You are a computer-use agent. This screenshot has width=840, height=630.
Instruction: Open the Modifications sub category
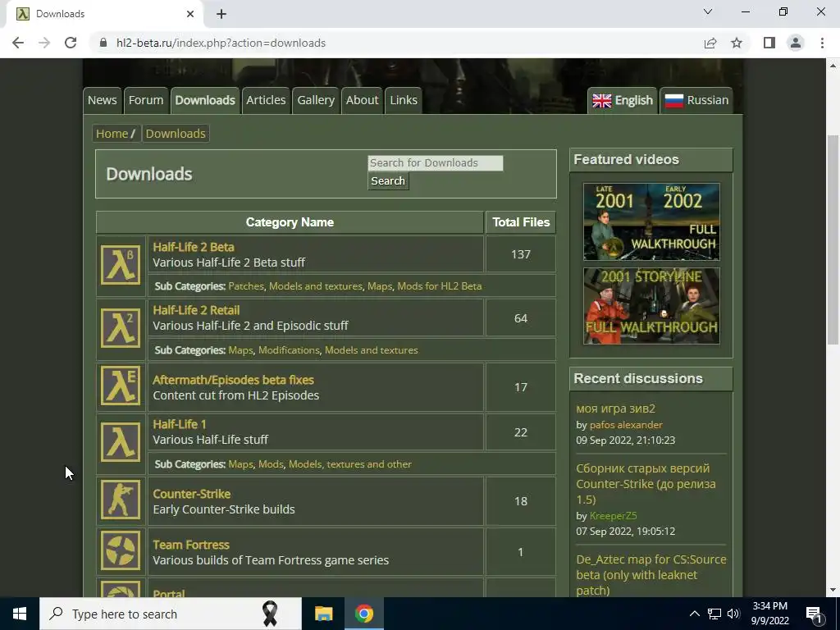coord(289,349)
